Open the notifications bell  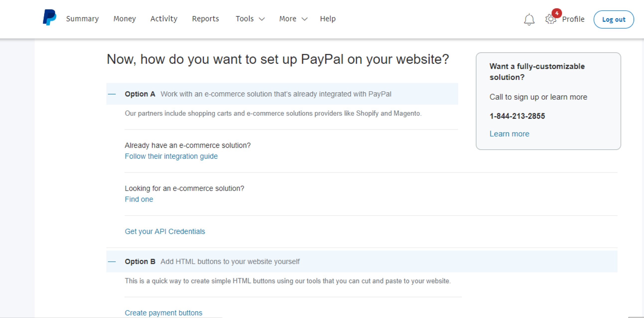[529, 19]
